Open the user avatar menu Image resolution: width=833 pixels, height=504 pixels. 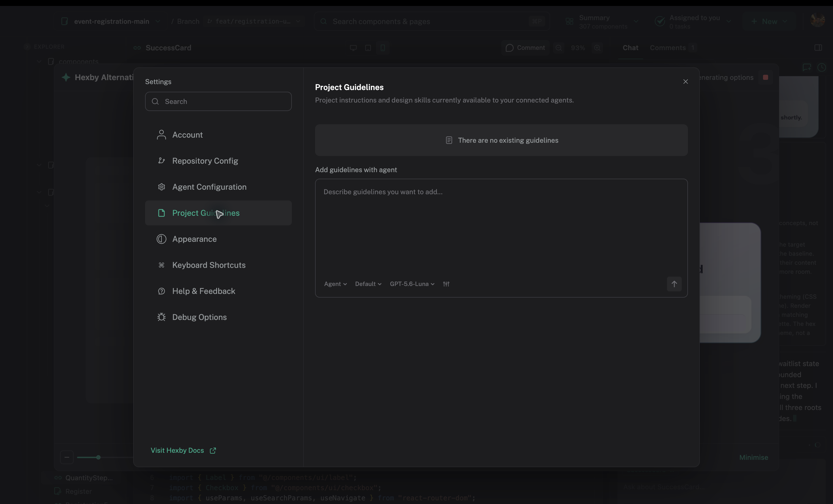tap(817, 20)
